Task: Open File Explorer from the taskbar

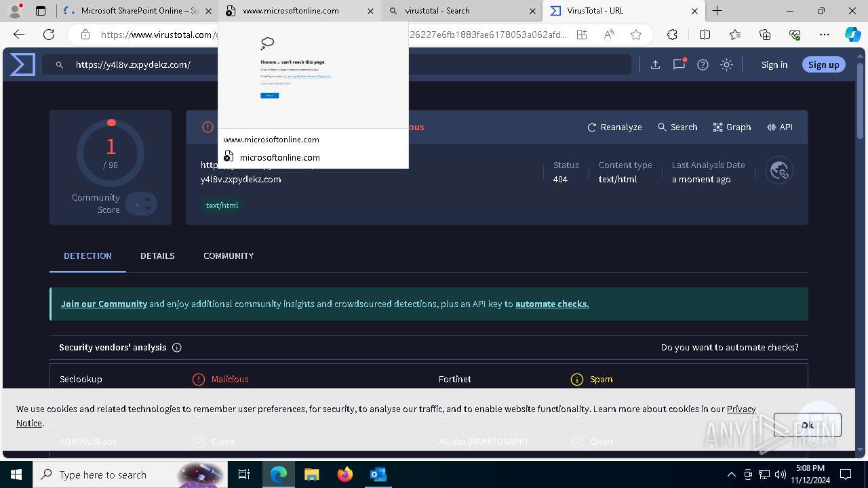Action: point(311,474)
